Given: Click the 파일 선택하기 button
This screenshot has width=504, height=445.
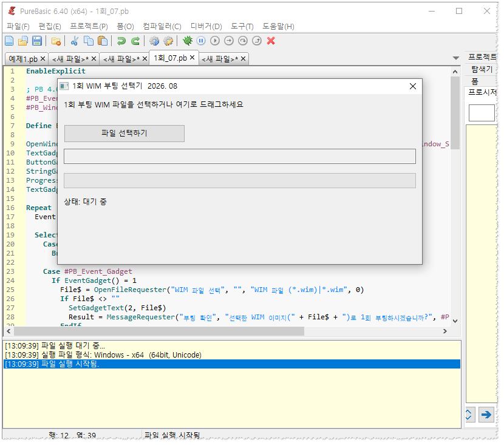Looking at the screenshot, I should coord(124,134).
